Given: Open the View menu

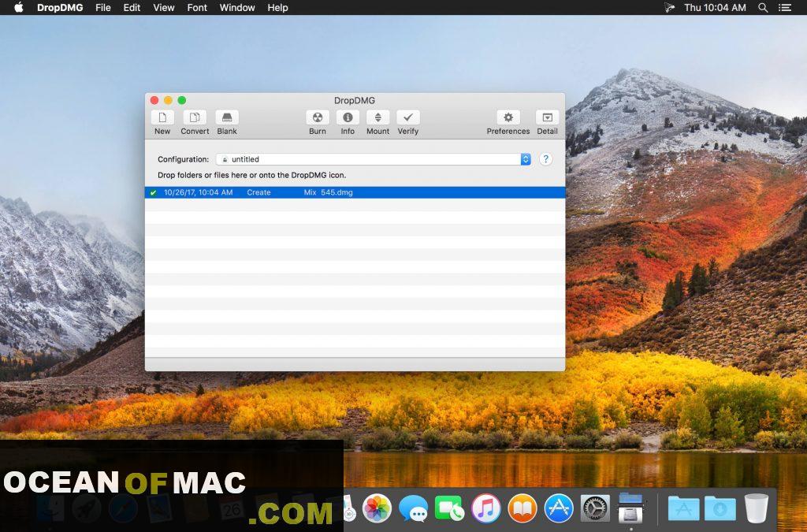Looking at the screenshot, I should tap(164, 8).
